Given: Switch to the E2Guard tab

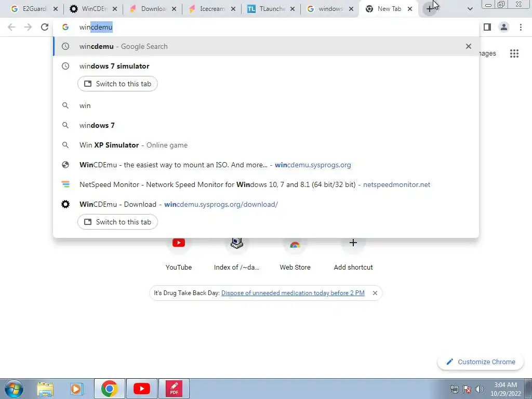Looking at the screenshot, I should (x=29, y=9).
